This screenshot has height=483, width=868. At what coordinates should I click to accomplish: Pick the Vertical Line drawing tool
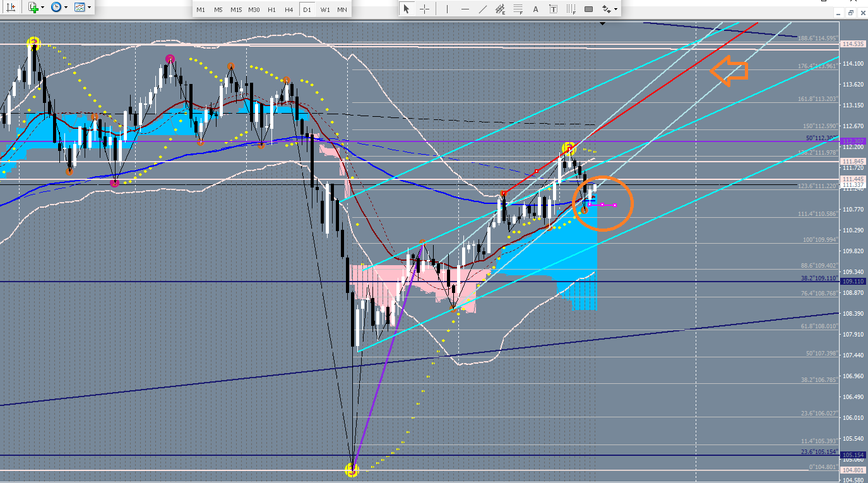[x=448, y=9]
